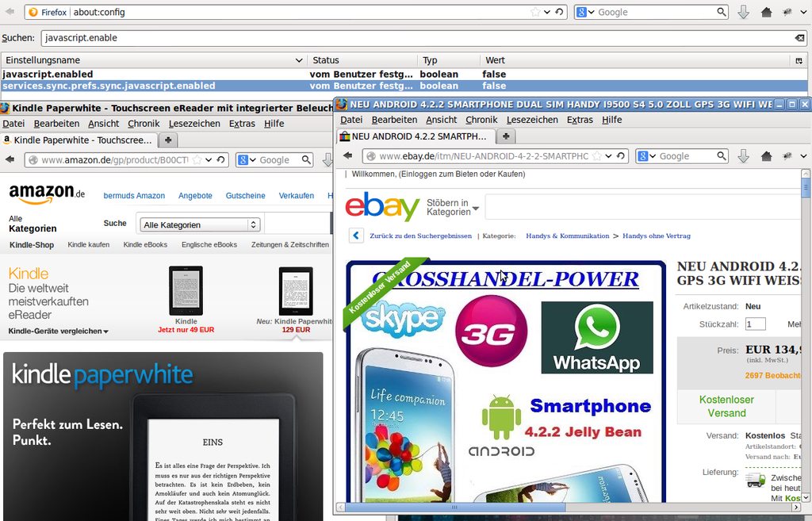Click the site identity globe in the eBay address bar
This screenshot has height=521, width=812.
click(x=371, y=156)
